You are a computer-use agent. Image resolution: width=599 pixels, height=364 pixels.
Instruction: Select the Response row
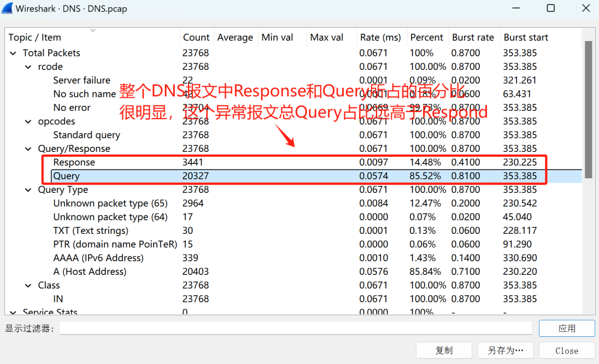pyautogui.click(x=74, y=162)
